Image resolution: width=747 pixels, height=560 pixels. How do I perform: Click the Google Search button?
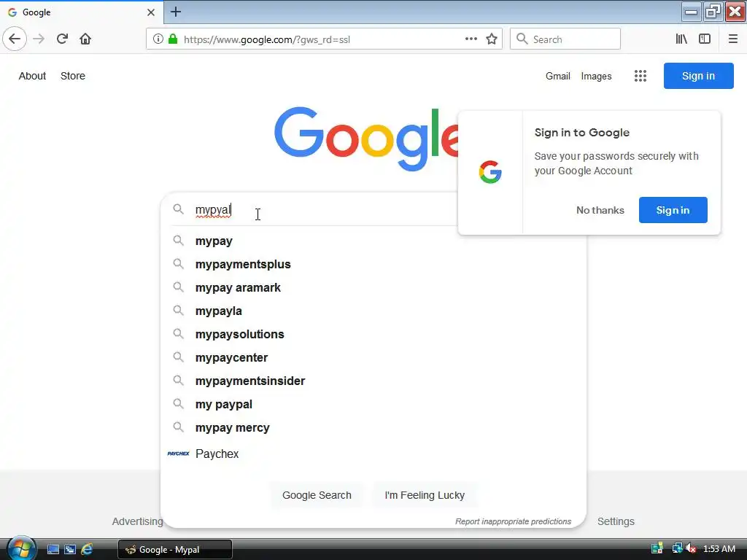pos(317,495)
